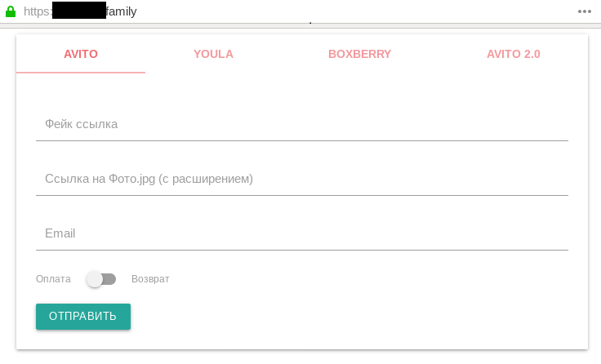Click the 'https' prefix in the address bar
The height and width of the screenshot is (364, 601).
click(36, 11)
